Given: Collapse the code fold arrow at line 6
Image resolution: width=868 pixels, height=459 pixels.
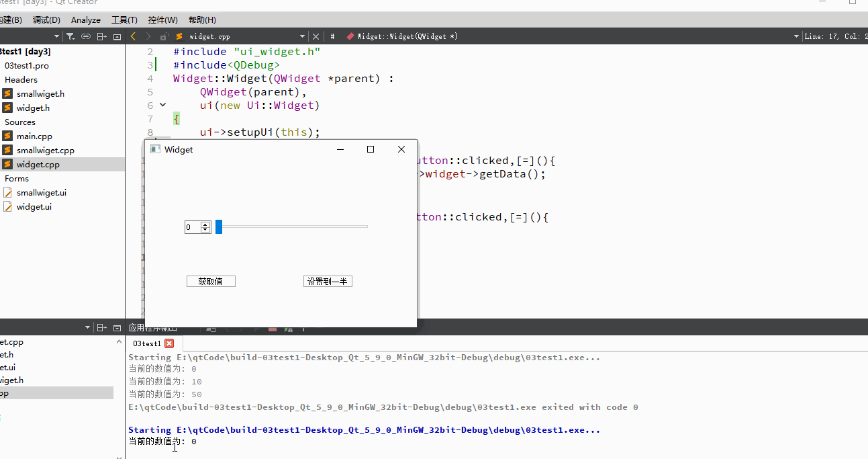Looking at the screenshot, I should 162,105.
